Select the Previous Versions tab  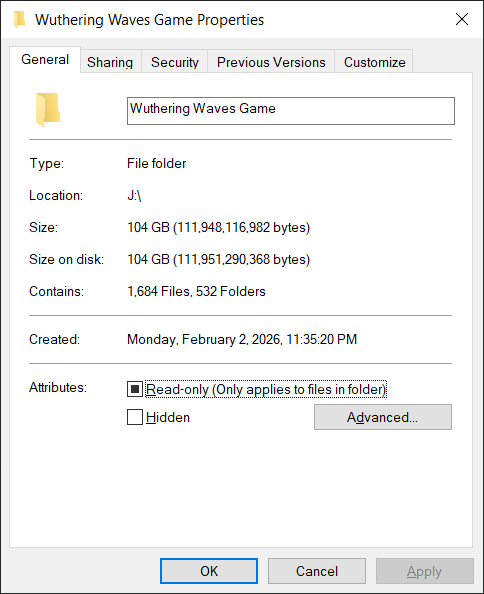[x=271, y=62]
